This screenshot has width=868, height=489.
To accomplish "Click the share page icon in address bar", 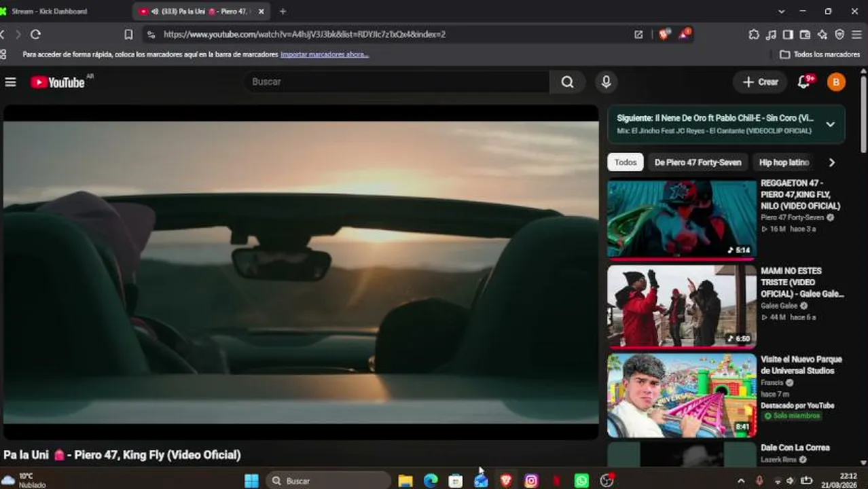I will click(638, 34).
